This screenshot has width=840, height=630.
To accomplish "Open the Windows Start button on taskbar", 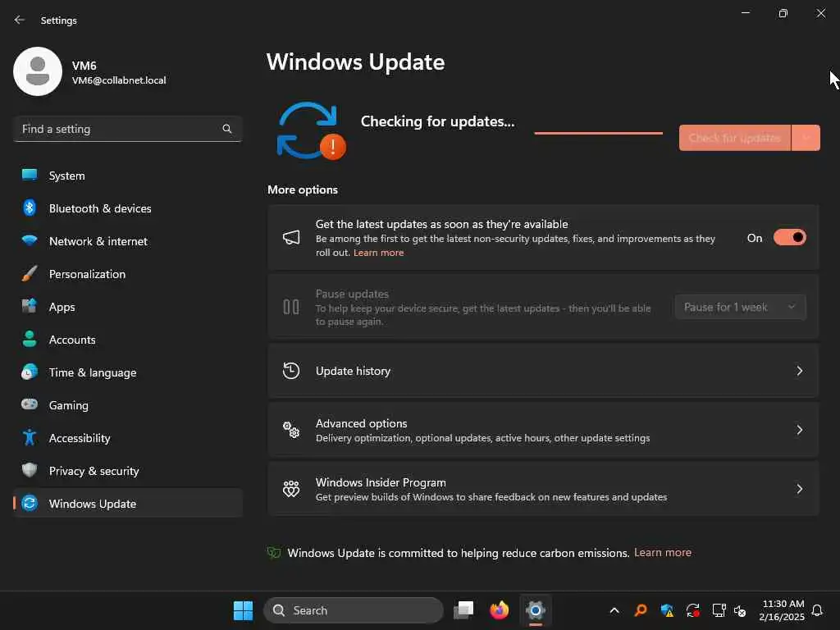I will point(243,610).
